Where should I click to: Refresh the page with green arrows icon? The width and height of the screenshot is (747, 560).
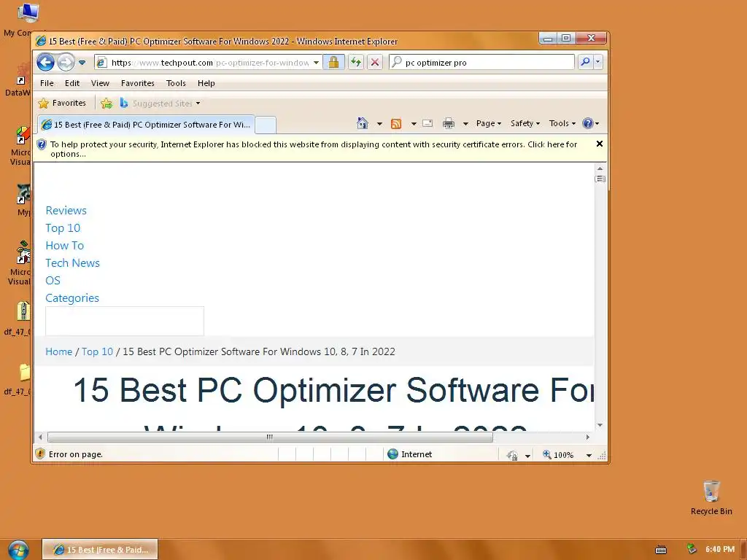pos(355,63)
